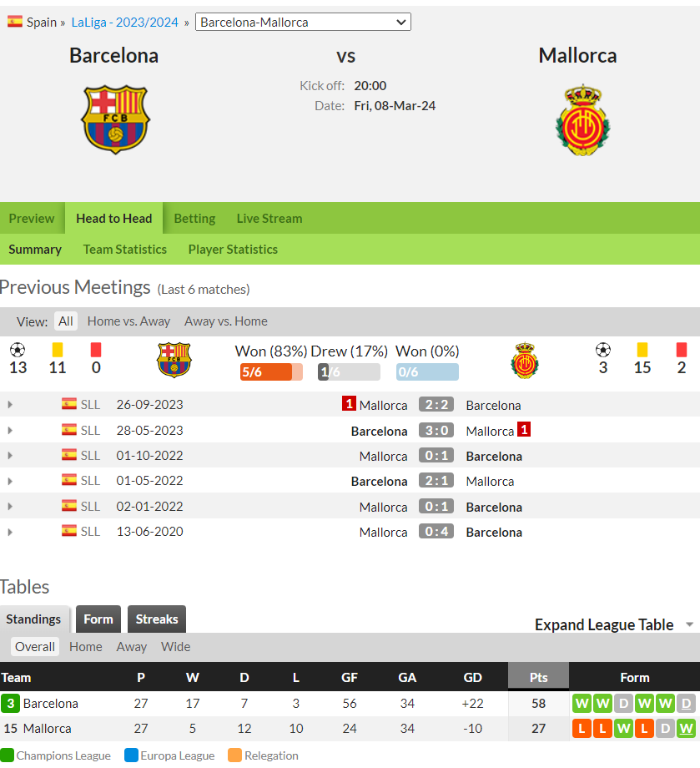Viewport: 700px width, 768px height.
Task: Open LaLiga - 2023/2024 breadcrumb link
Action: (125, 22)
